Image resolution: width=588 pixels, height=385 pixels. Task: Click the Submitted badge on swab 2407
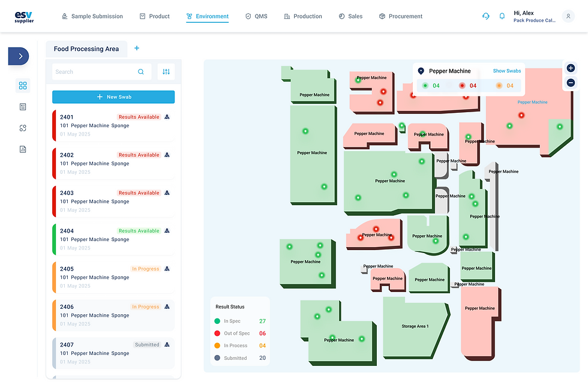point(147,344)
